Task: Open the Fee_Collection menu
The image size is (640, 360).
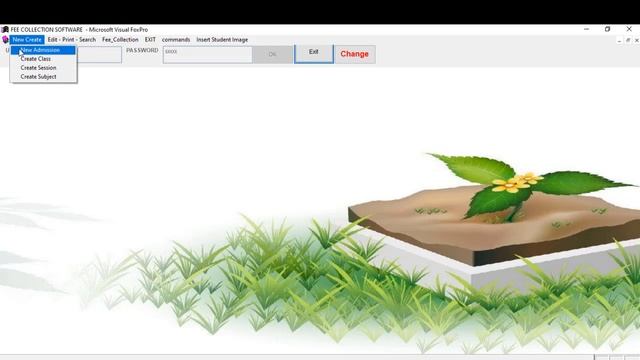Action: click(x=120, y=40)
